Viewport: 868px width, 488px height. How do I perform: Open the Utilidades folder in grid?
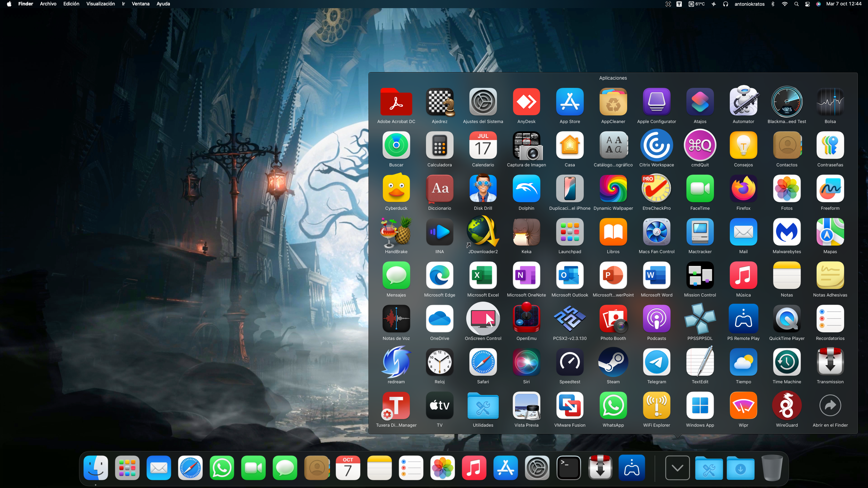click(x=483, y=406)
